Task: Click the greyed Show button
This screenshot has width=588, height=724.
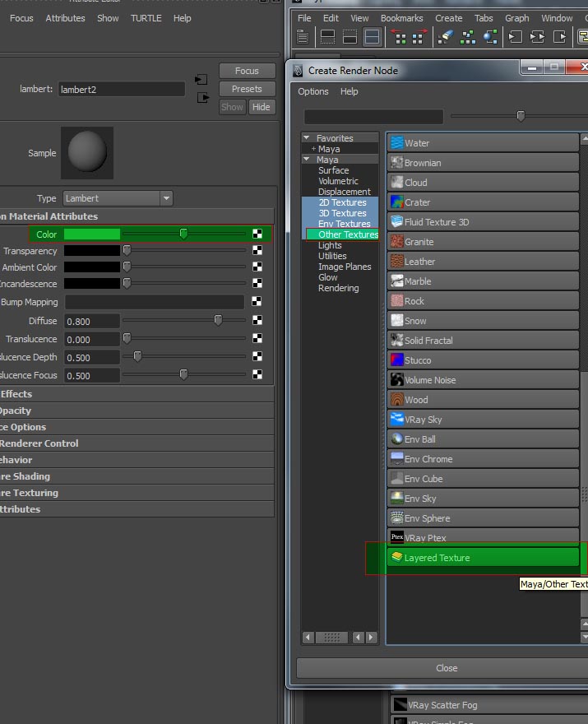Action: (x=232, y=107)
